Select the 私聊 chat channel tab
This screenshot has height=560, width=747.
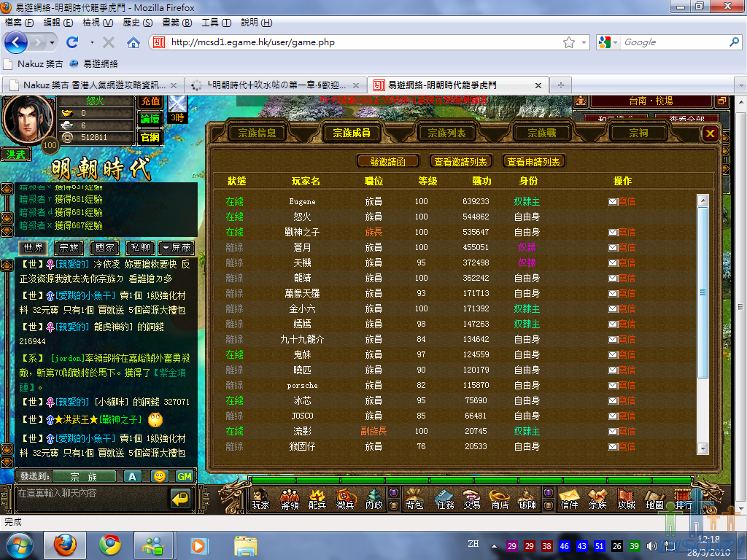(141, 248)
